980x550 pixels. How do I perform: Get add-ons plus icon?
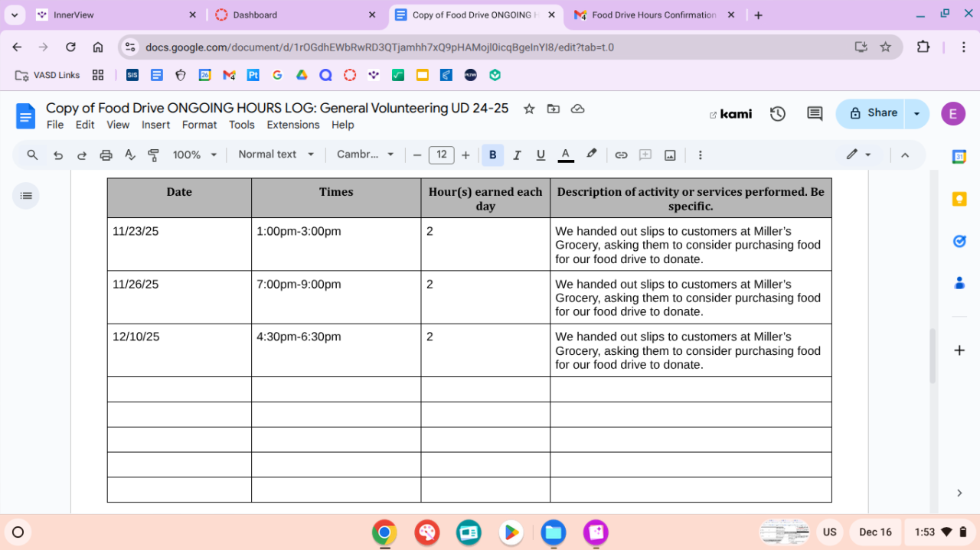click(959, 350)
